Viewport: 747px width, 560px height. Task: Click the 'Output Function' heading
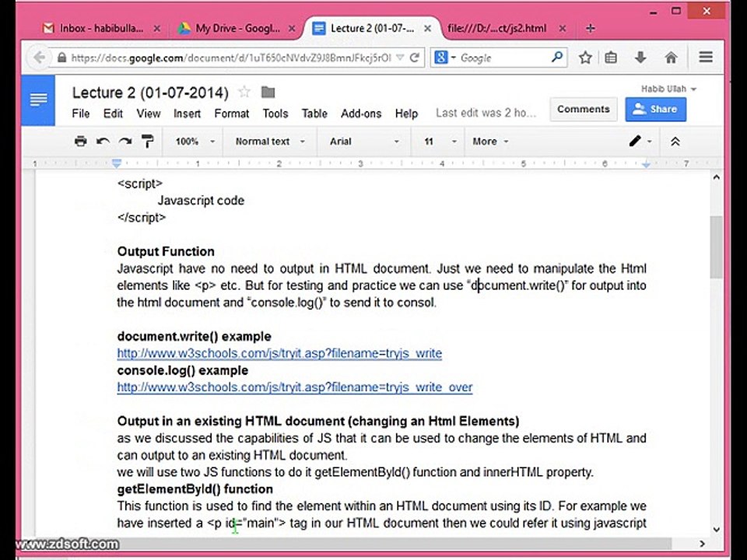166,251
